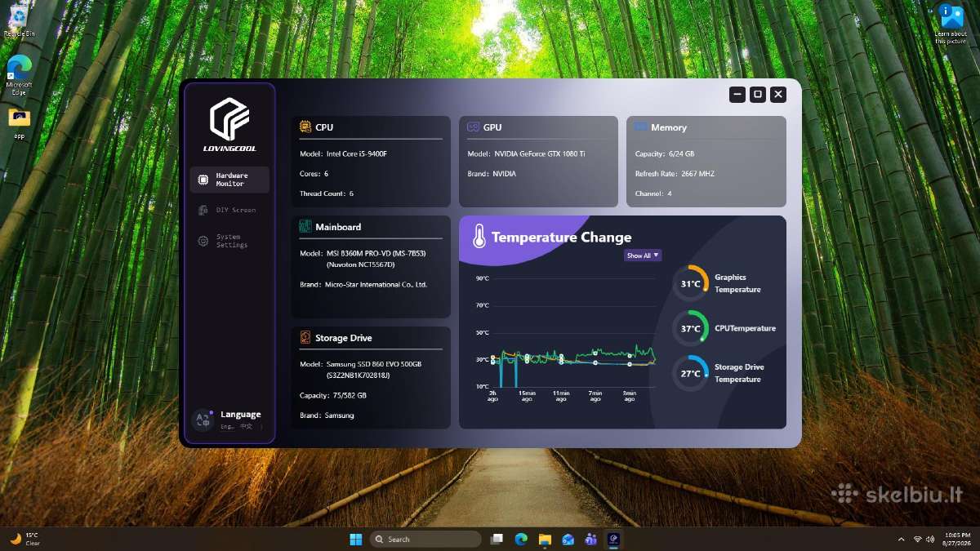Click the Memory module icon
This screenshot has width=980, height=551.
coord(641,127)
